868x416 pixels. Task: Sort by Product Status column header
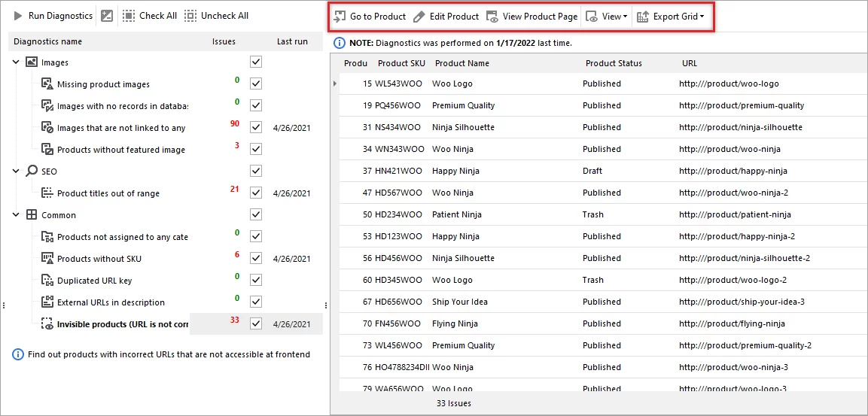(x=614, y=63)
